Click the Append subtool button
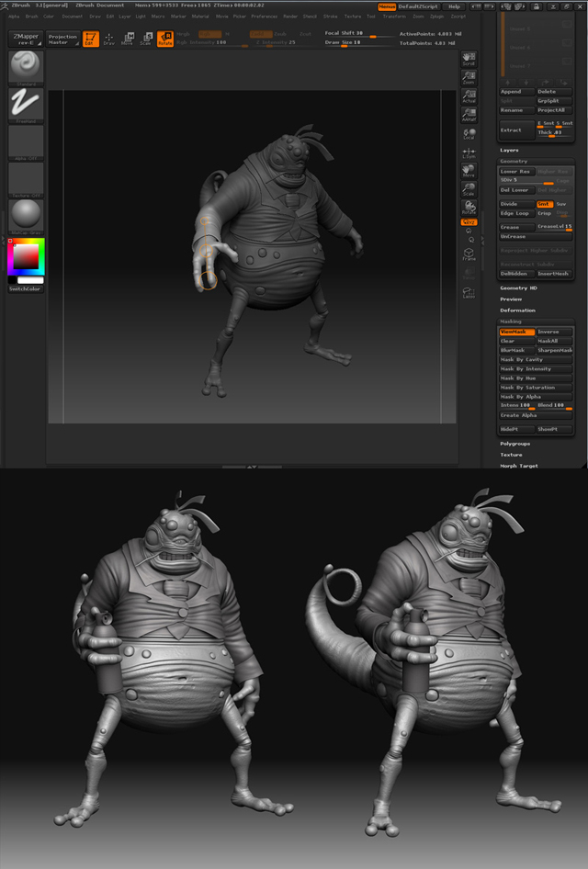Image resolution: width=588 pixels, height=869 pixels. click(x=516, y=92)
